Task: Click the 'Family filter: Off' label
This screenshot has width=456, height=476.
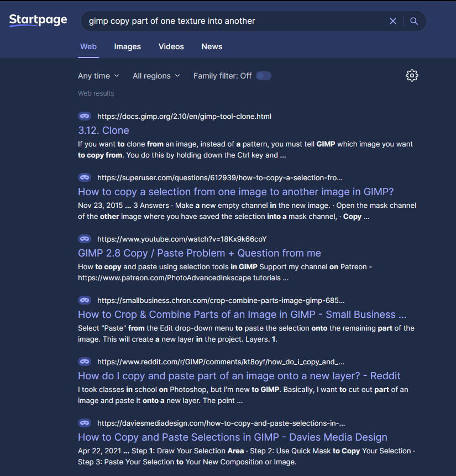Action: pyautogui.click(x=222, y=76)
